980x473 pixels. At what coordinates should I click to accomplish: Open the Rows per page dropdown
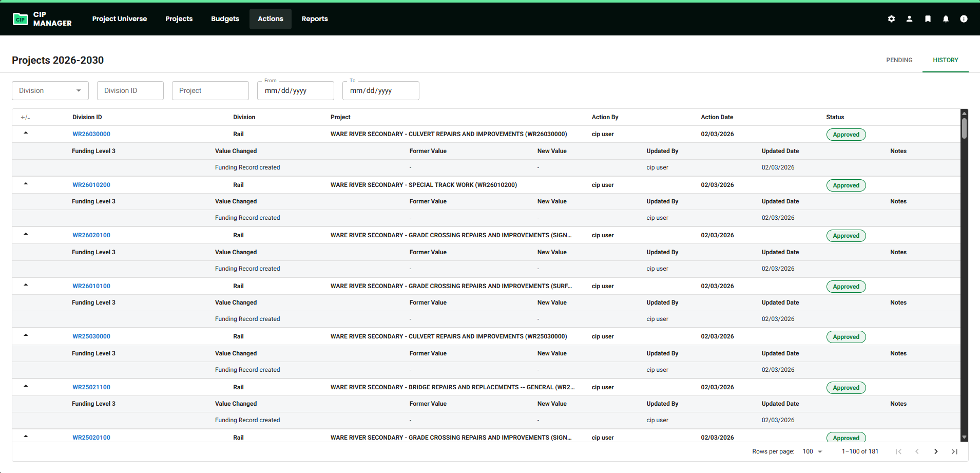click(x=811, y=451)
